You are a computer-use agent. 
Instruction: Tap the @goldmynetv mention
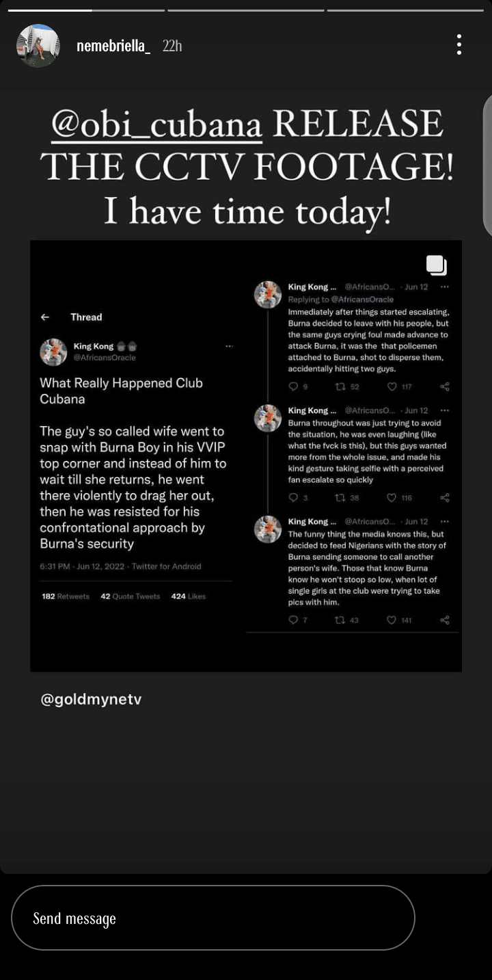tap(91, 700)
